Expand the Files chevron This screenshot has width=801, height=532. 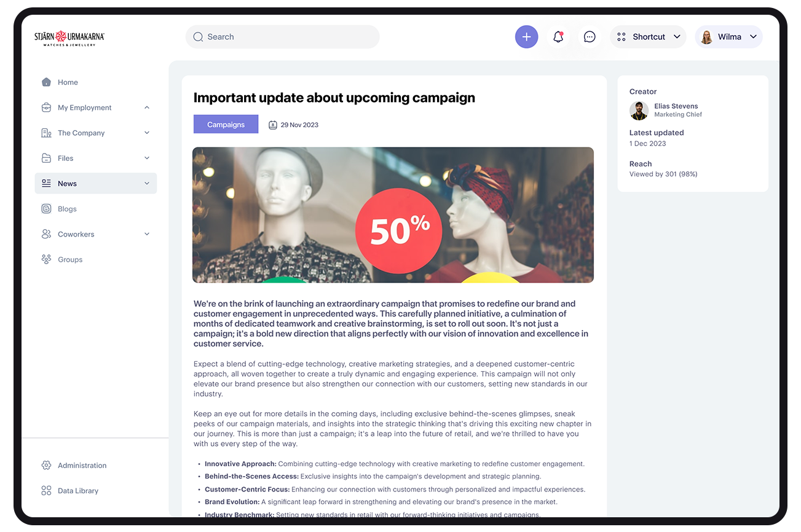[147, 158]
